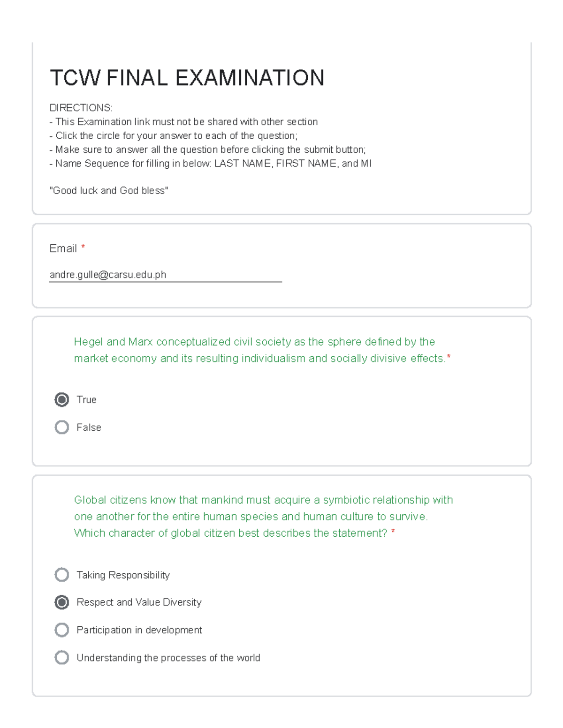
Task: Click the Understanding the processes label text
Action: 168,657
